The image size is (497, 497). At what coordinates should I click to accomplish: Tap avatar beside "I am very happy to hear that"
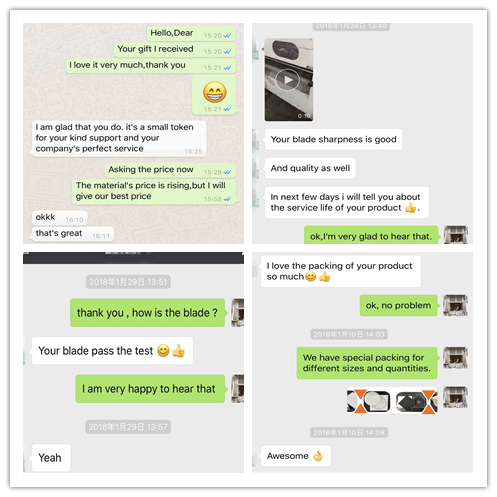[238, 389]
